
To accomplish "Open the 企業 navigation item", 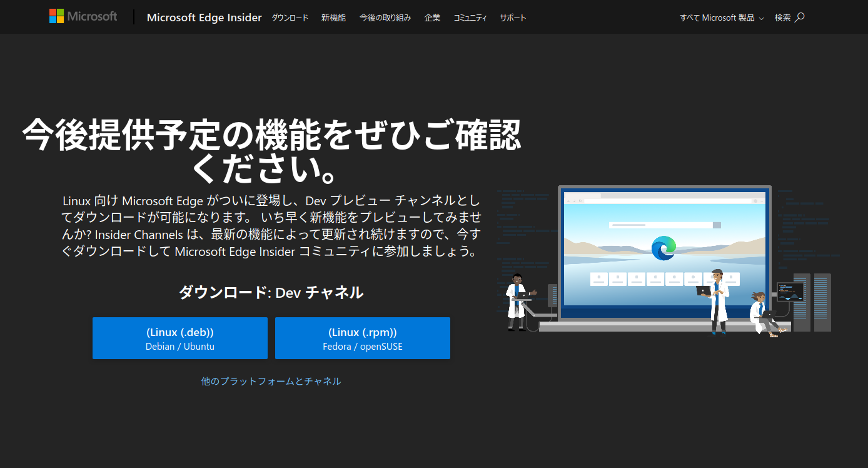I will [x=432, y=18].
